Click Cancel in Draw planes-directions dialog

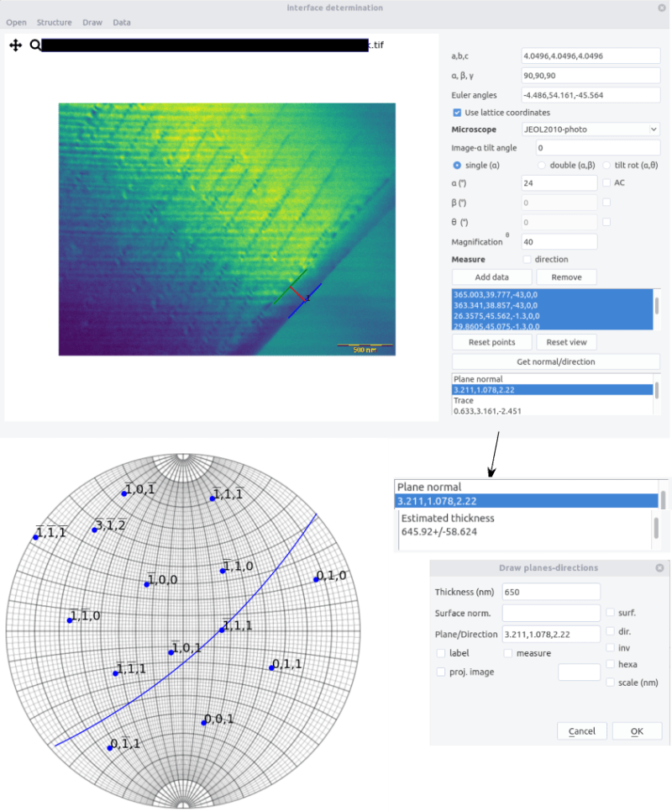(581, 730)
